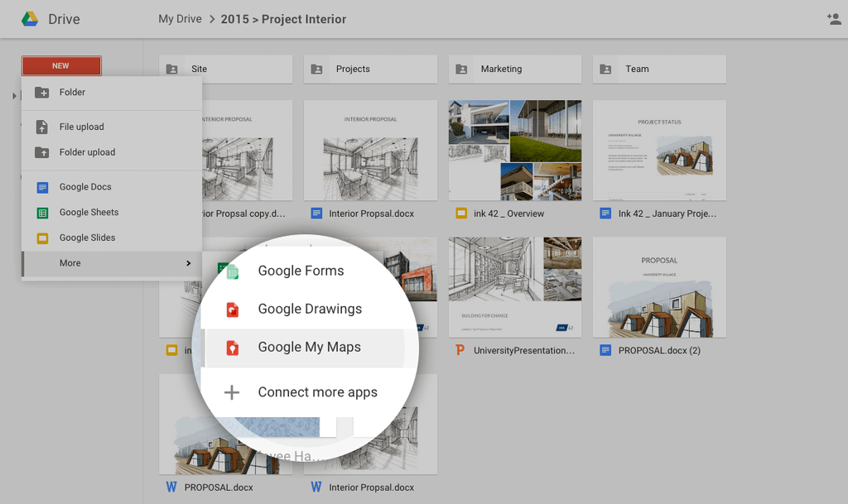Viewport: 848px width, 504px height.
Task: Click the Google Docs icon in menu
Action: pos(42,187)
